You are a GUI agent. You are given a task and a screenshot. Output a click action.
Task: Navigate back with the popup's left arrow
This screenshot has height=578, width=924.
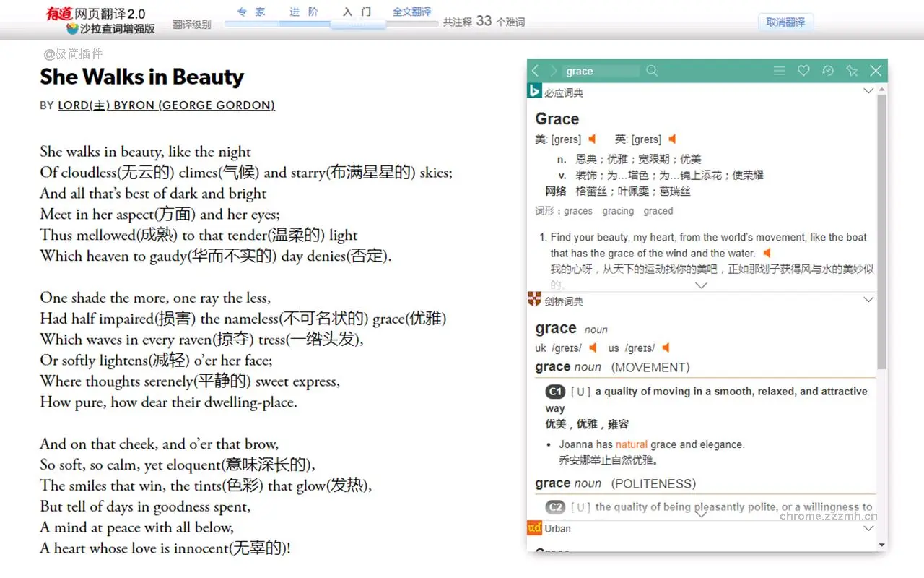(535, 70)
